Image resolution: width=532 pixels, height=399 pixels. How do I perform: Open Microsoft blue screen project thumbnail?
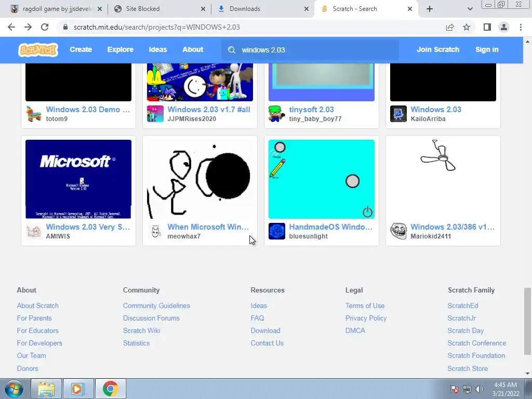coord(78,179)
